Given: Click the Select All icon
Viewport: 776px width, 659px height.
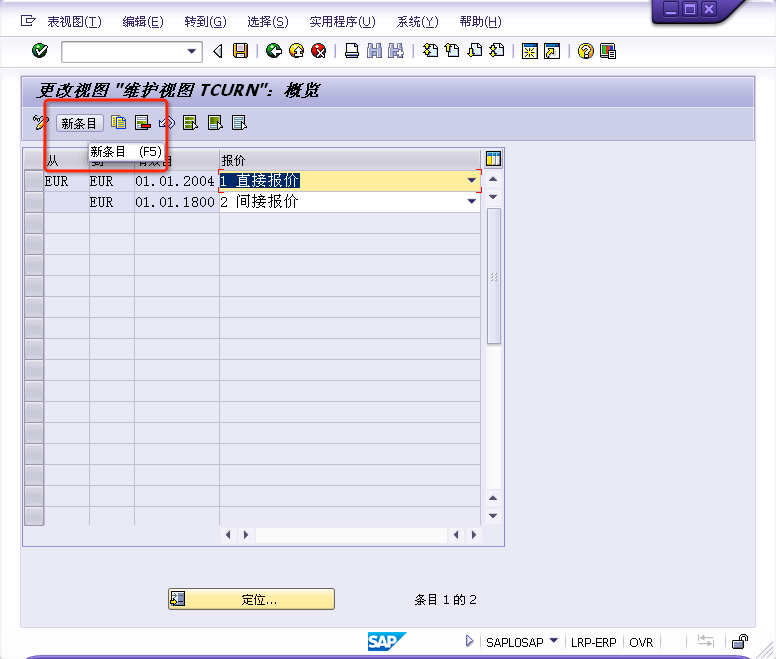Looking at the screenshot, I should [x=191, y=122].
